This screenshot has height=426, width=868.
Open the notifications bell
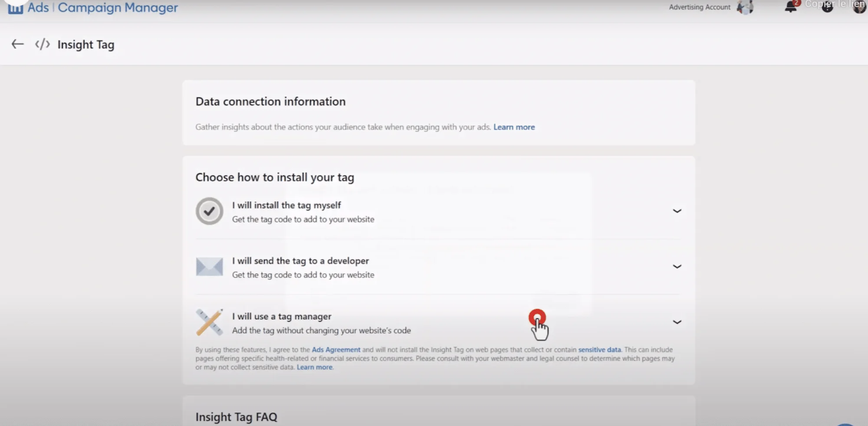pos(791,7)
